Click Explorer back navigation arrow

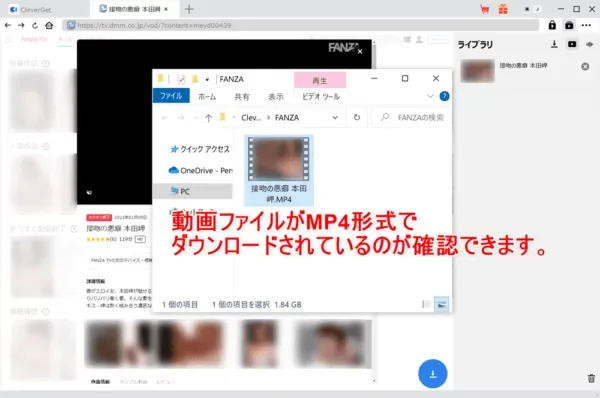click(x=164, y=117)
